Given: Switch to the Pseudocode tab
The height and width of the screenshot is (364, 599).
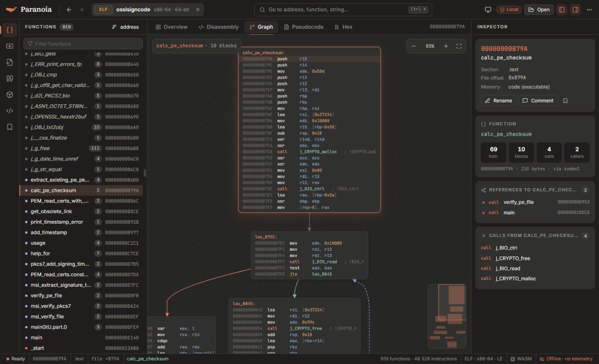Looking at the screenshot, I should point(304,27).
